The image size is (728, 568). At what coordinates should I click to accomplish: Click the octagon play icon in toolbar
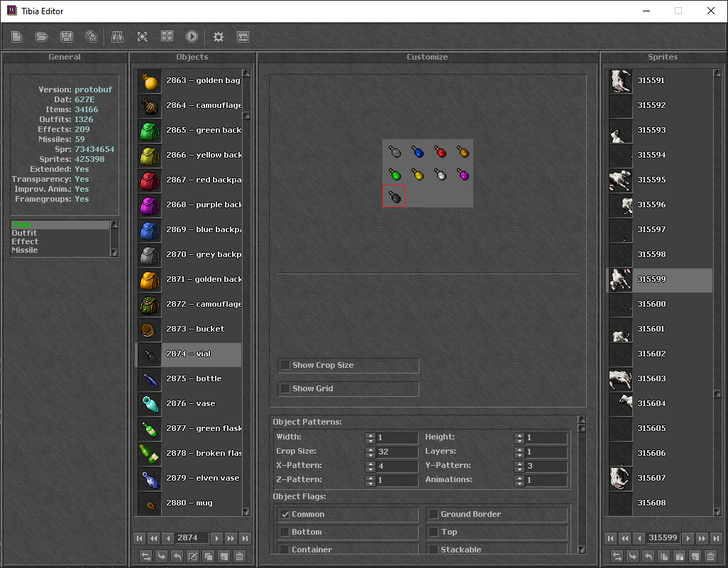click(192, 37)
